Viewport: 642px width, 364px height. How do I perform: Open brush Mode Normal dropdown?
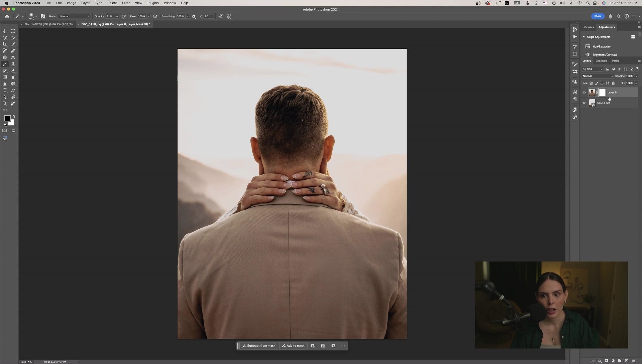pos(74,16)
